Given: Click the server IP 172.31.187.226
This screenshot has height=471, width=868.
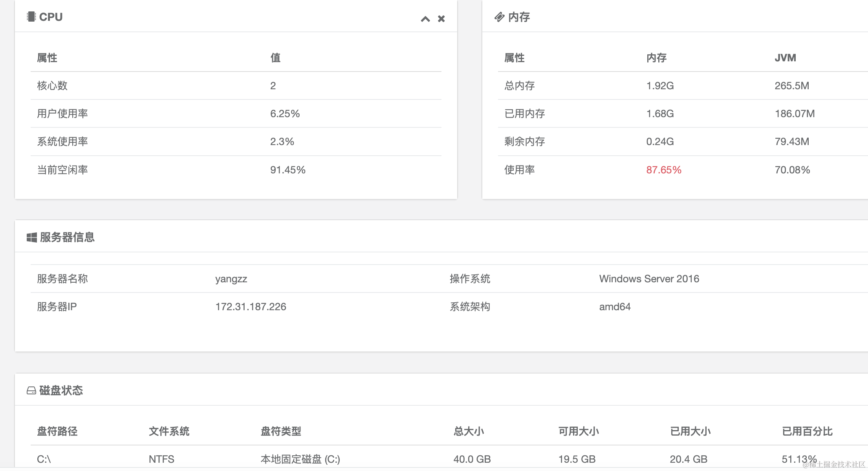Looking at the screenshot, I should point(251,307).
